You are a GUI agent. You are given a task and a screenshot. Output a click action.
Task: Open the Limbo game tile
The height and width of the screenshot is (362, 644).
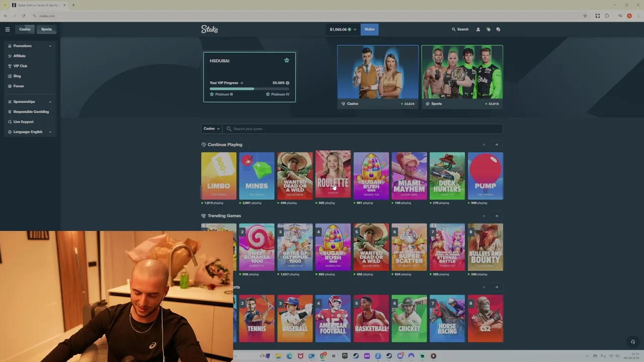(219, 176)
